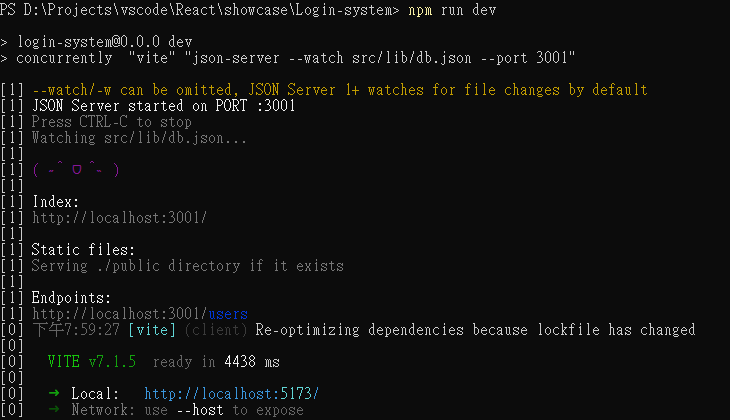730x420 pixels.
Task: Click the Re-optimizing dependencies message
Action: tap(475, 330)
